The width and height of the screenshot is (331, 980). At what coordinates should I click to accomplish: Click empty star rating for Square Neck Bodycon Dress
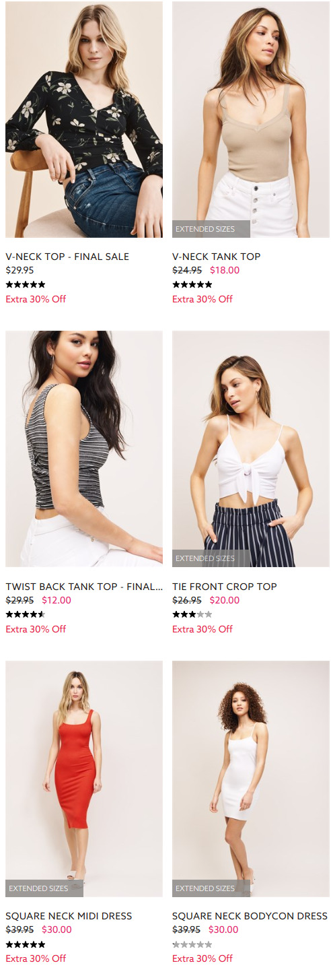point(192,944)
